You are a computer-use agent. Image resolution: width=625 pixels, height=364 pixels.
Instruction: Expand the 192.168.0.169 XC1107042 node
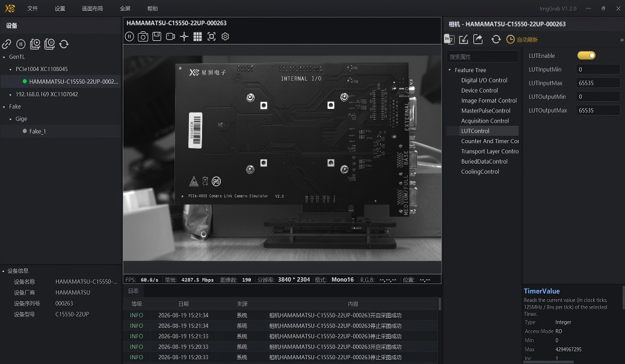[x=10, y=94]
